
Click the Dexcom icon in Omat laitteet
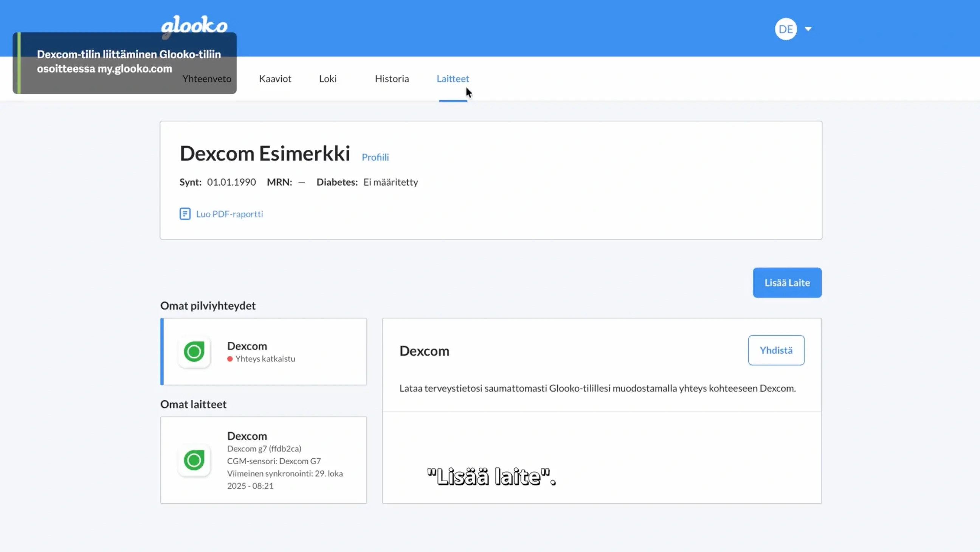[x=194, y=461]
